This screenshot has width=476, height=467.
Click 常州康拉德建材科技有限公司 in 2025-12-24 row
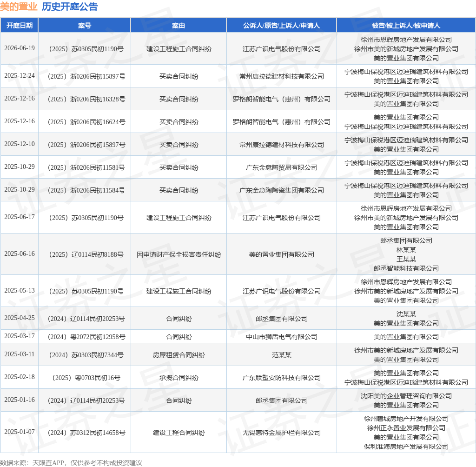point(281,76)
